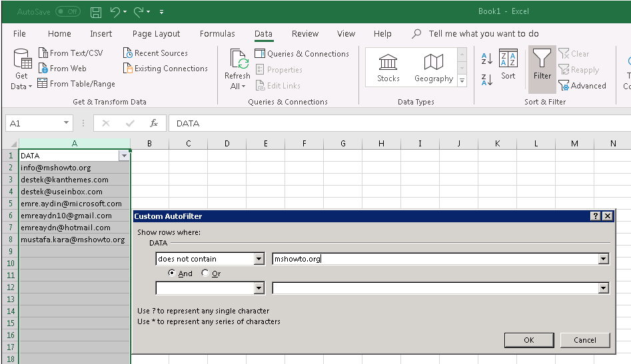Click the Save icon in title bar

[x=96, y=12]
